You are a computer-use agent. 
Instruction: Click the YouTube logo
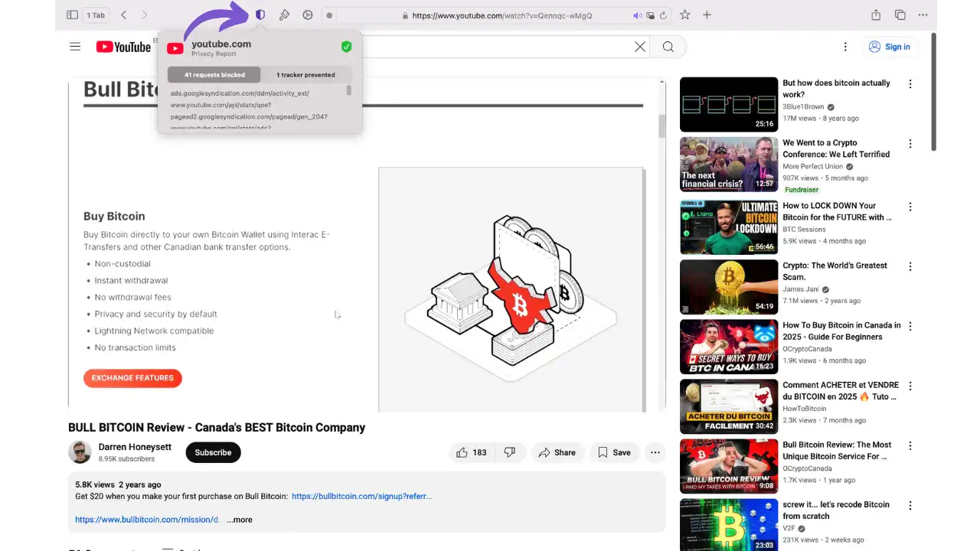(123, 47)
